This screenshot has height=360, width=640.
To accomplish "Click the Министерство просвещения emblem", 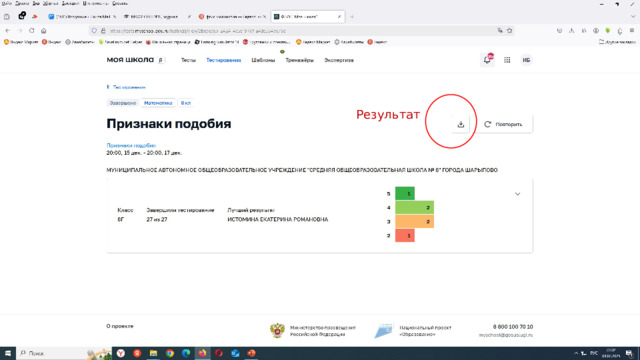I will click(x=277, y=330).
